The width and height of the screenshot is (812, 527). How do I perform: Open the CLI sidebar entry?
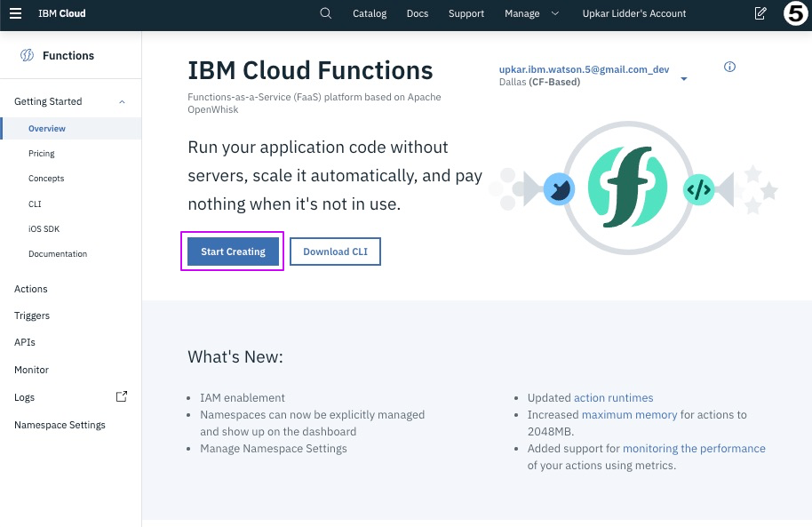[x=35, y=204]
